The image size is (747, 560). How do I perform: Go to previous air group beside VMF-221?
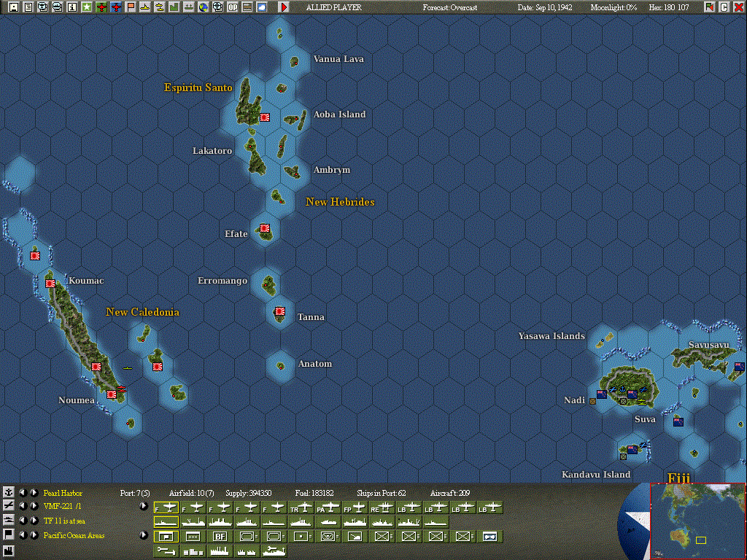tap(23, 506)
